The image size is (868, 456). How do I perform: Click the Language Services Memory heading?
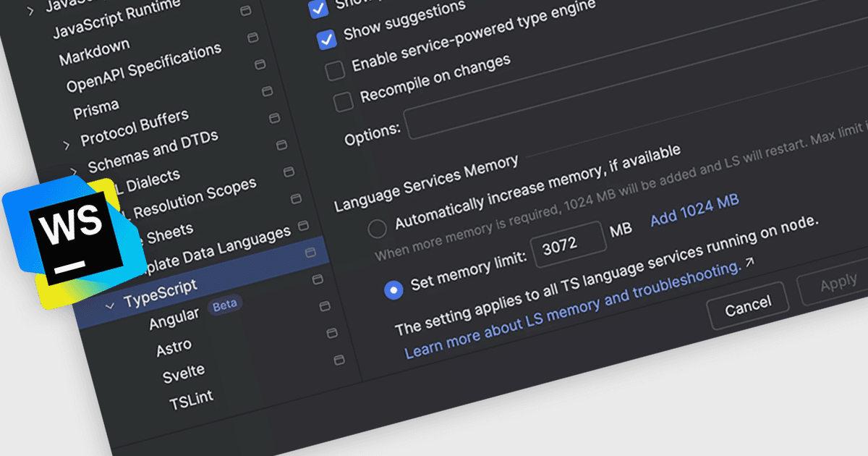click(x=426, y=184)
